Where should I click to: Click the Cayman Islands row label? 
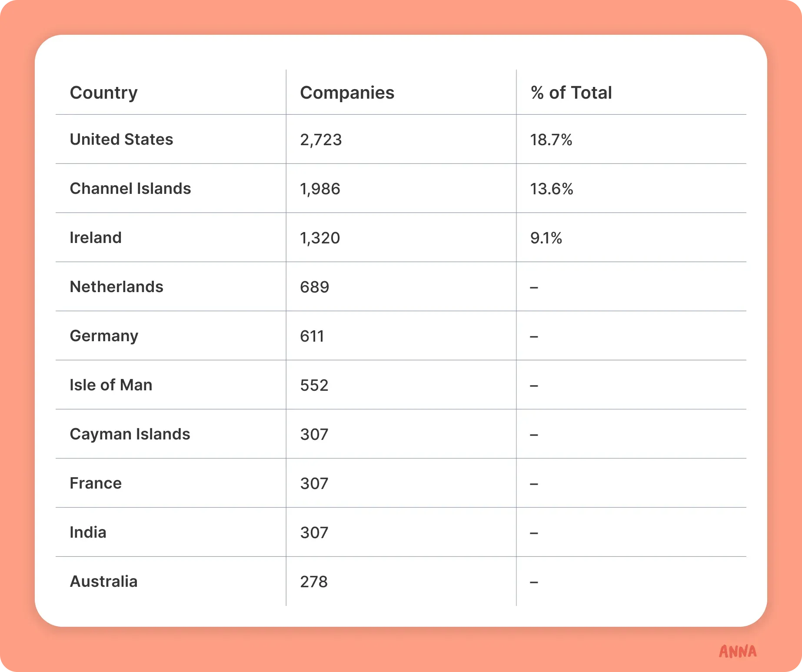tap(130, 434)
